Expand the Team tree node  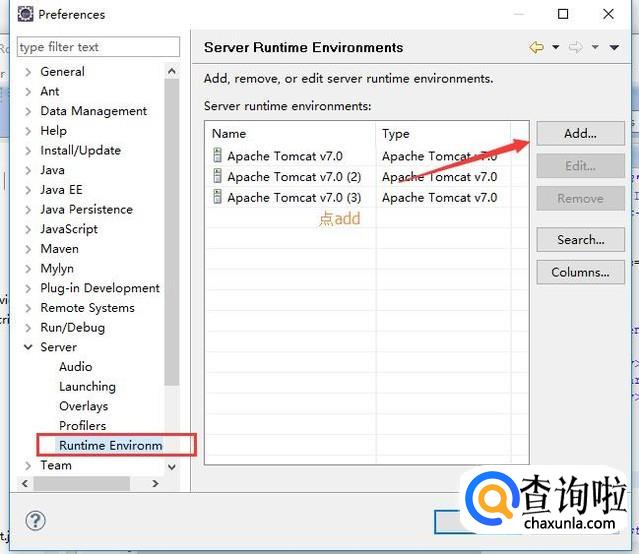pyautogui.click(x=28, y=466)
